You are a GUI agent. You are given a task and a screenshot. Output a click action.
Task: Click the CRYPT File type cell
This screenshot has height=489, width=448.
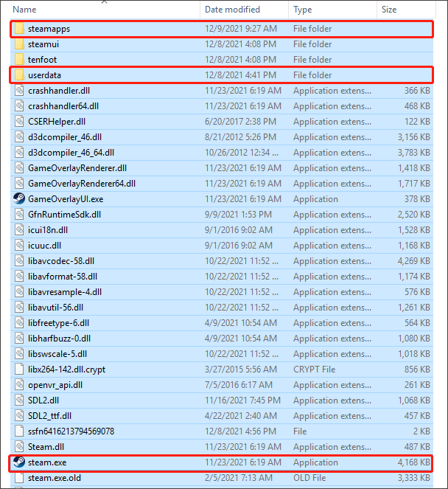coord(314,370)
